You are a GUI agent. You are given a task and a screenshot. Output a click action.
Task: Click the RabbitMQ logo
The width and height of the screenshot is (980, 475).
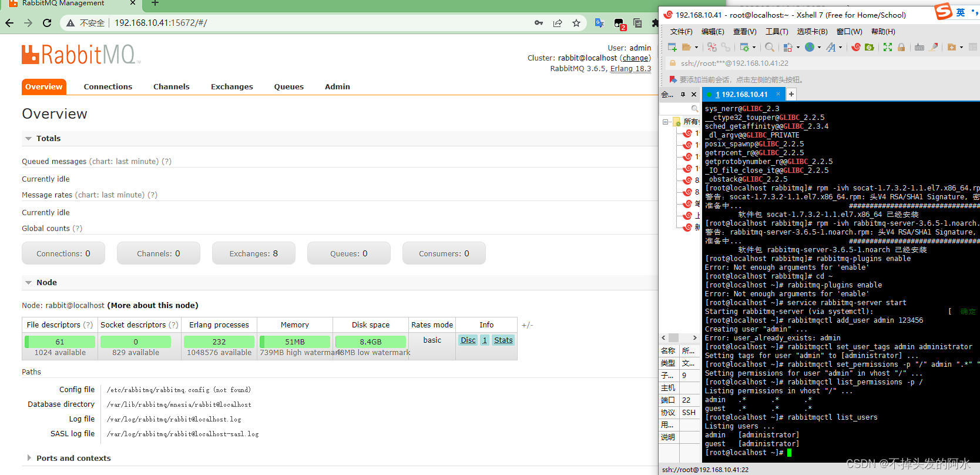[x=81, y=54]
